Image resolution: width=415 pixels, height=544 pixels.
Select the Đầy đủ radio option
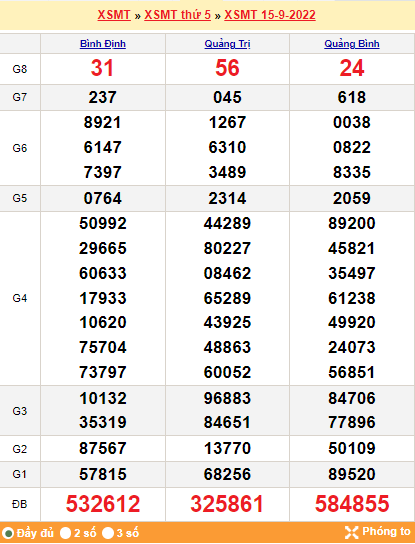pyautogui.click(x=8, y=533)
